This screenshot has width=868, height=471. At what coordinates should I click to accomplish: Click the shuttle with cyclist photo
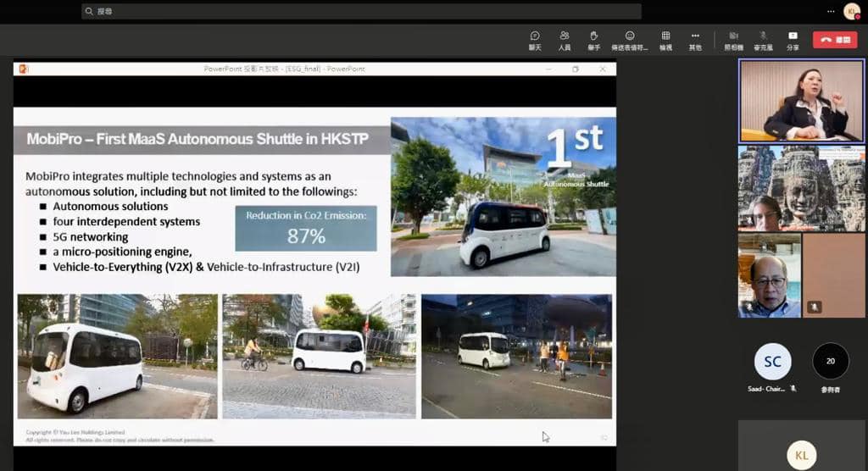319,357
